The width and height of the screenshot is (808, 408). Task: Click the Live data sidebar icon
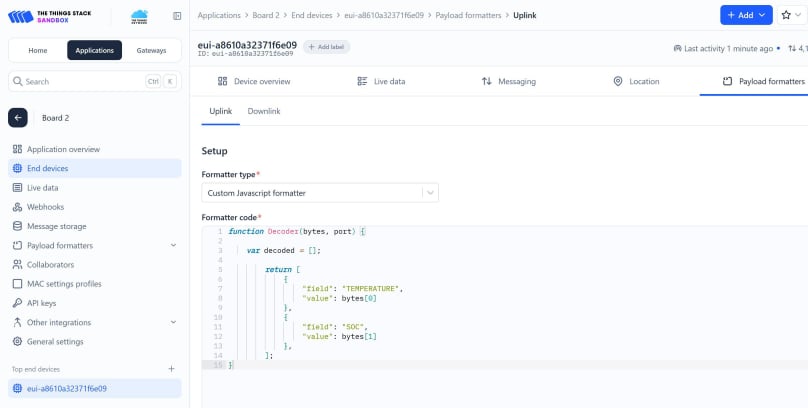18,188
